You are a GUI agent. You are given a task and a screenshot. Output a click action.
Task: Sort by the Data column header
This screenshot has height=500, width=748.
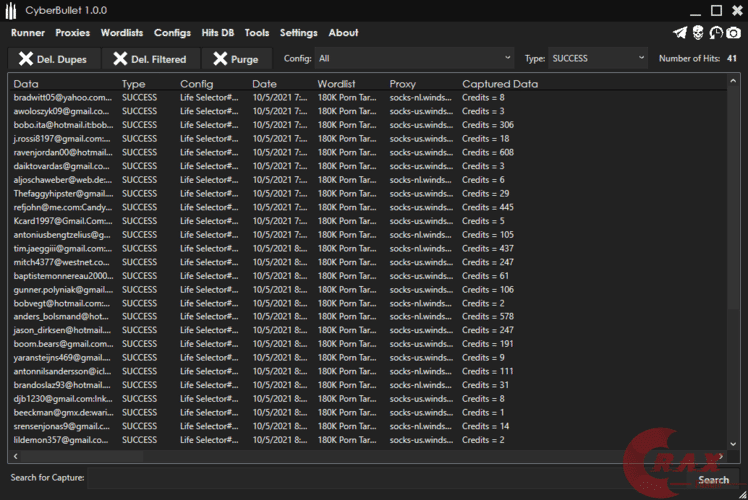[x=26, y=84]
